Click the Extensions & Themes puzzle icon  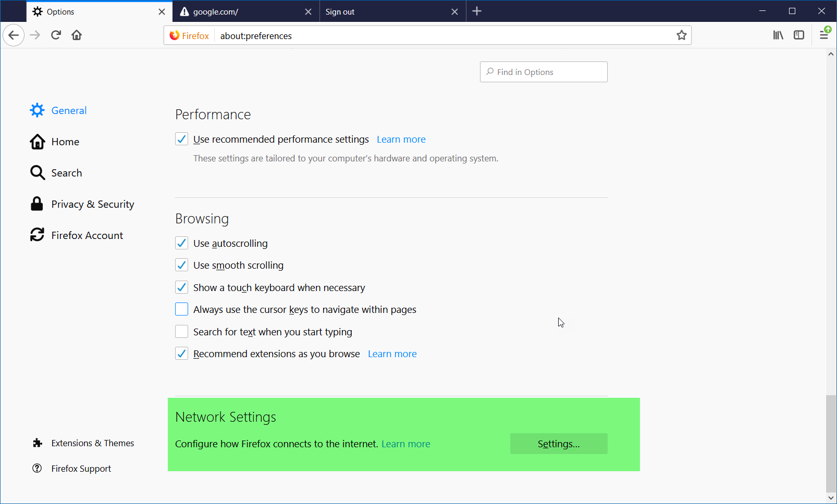[x=37, y=443]
